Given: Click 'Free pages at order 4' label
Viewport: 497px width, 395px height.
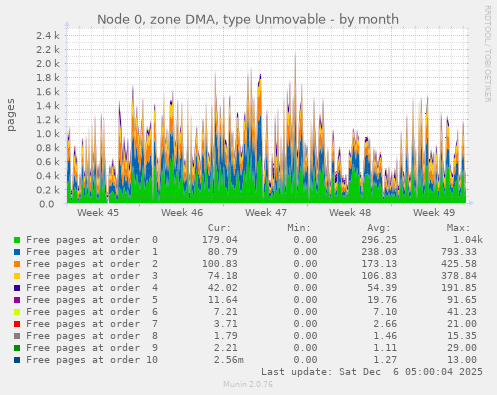Looking at the screenshot, I should tap(92, 288).
